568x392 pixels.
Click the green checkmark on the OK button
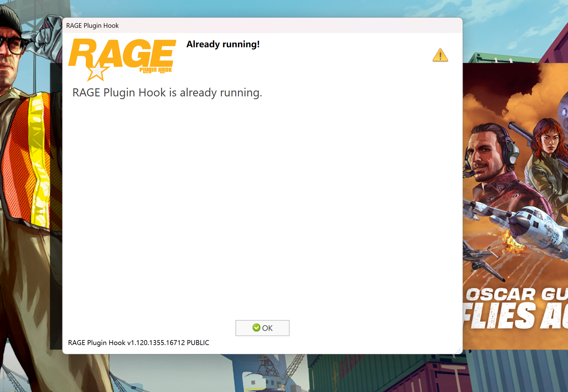pyautogui.click(x=256, y=328)
